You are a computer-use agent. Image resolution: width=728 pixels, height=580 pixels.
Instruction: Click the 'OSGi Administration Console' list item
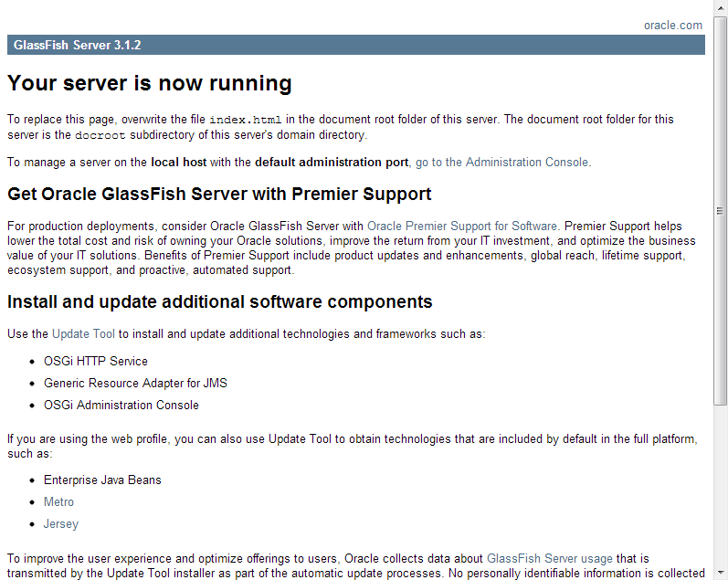(121, 406)
